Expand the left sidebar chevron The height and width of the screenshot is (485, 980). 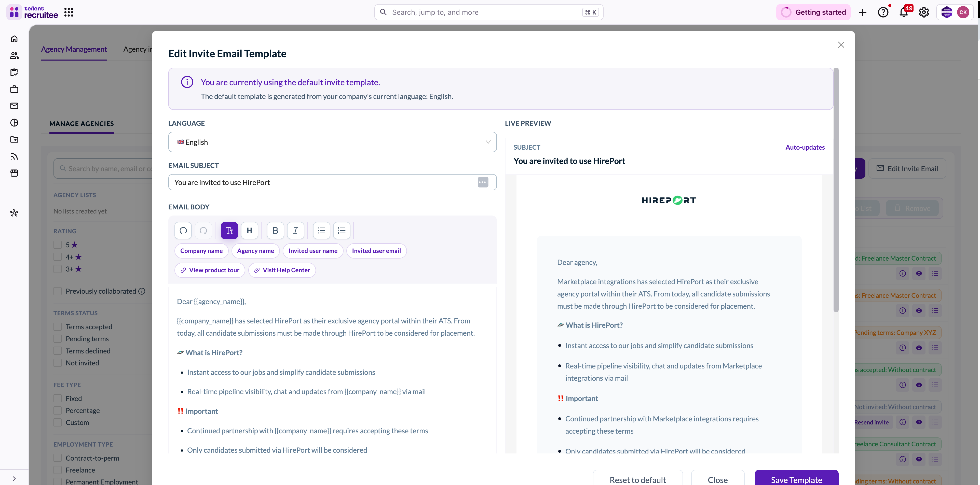[14, 479]
